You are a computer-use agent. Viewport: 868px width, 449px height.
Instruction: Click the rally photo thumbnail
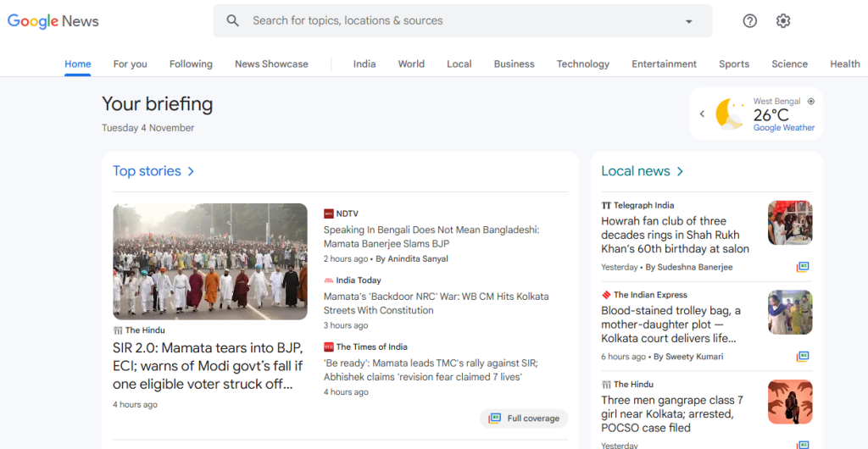(210, 261)
